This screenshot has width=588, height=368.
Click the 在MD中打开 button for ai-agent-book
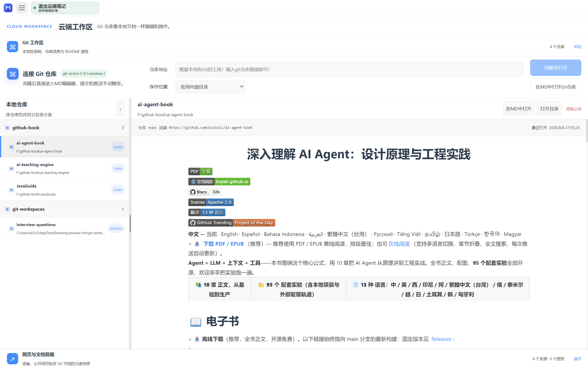(x=518, y=109)
